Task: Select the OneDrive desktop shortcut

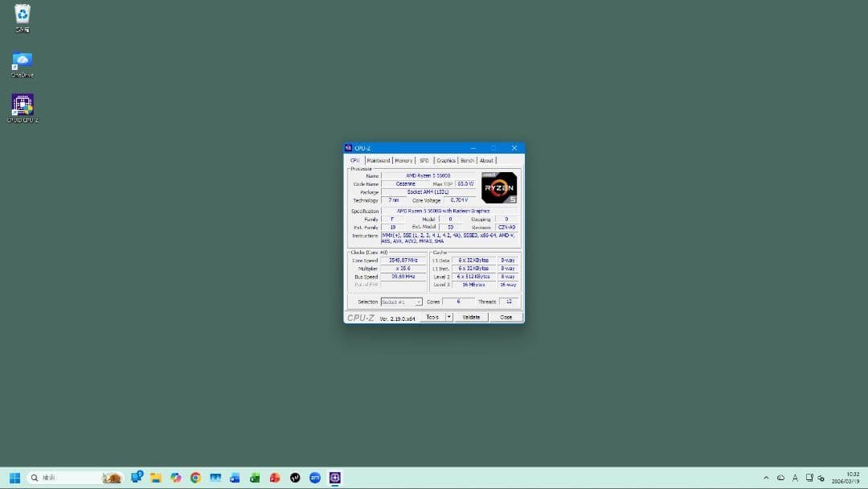Action: (23, 64)
